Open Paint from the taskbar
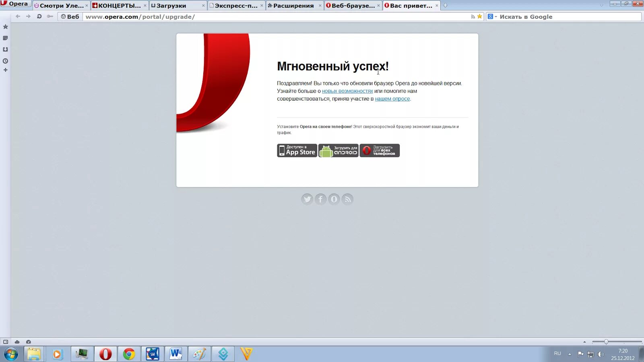 click(x=199, y=354)
